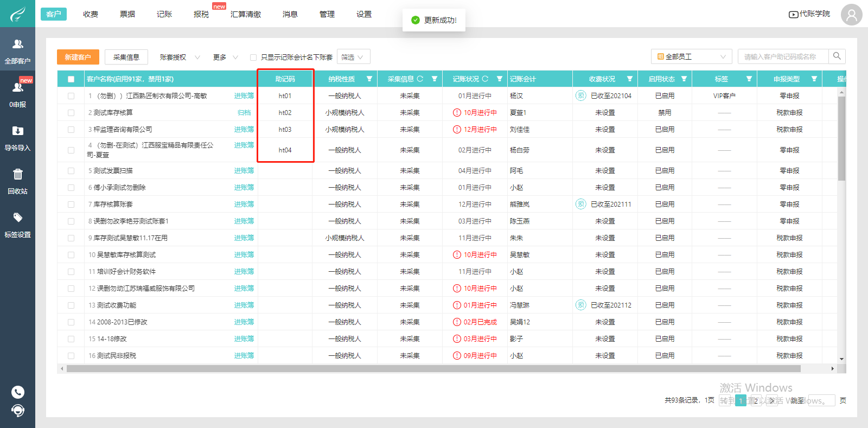Click the search magnifier icon
The height and width of the screenshot is (428, 868).
(837, 56)
